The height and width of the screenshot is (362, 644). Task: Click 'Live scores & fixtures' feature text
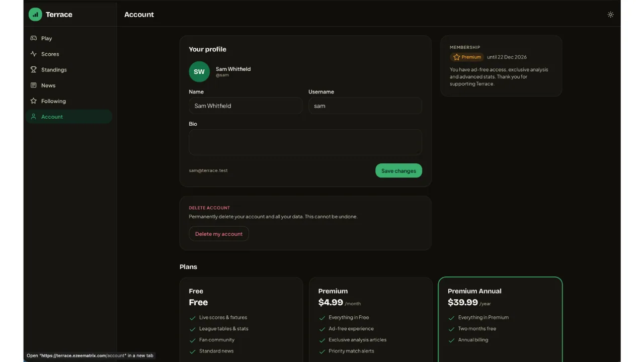tap(223, 318)
